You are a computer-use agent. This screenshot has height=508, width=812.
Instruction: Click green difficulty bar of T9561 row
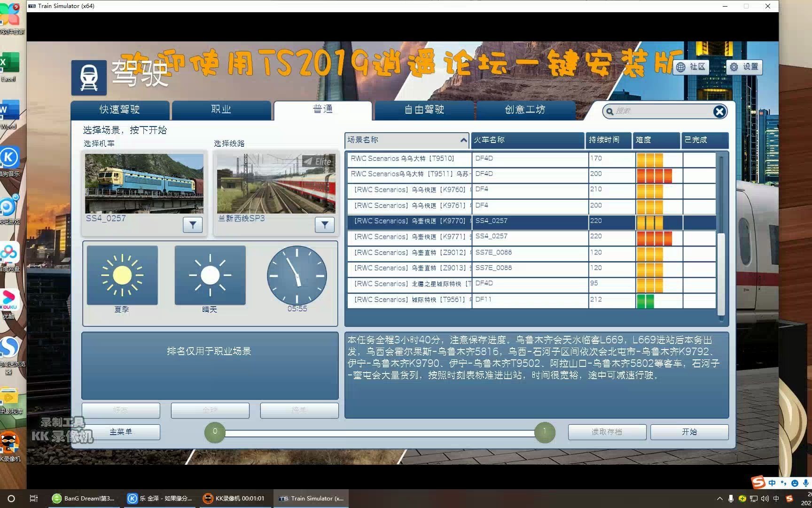645,301
